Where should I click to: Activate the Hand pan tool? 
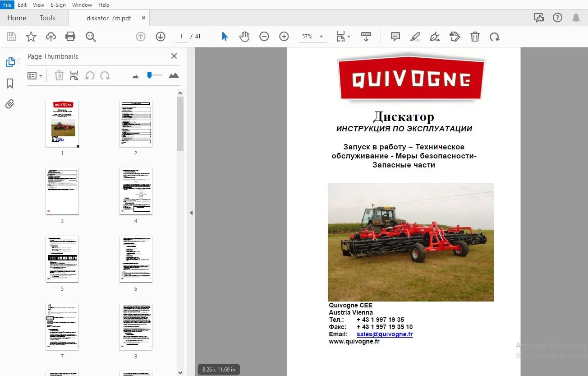tap(244, 37)
